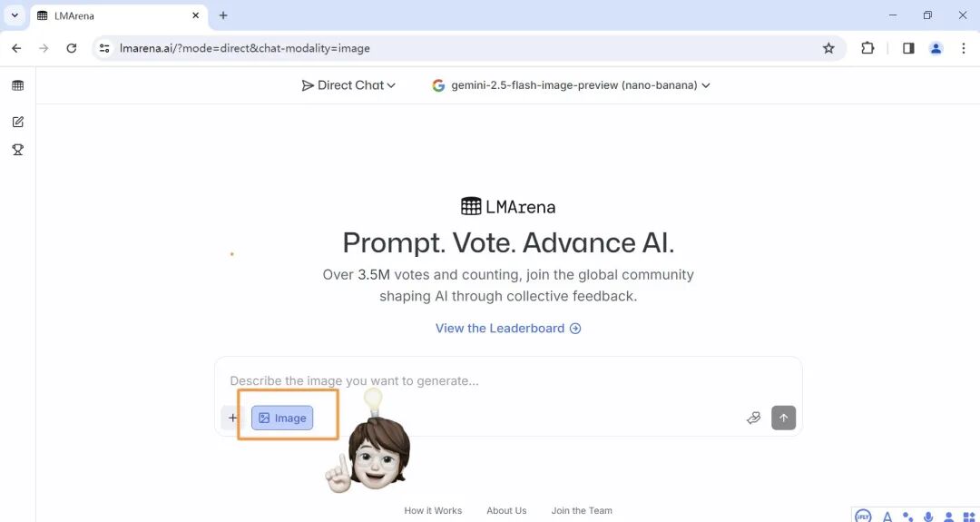Open the gemini-2.5-flash-image-preview model selector
Screen dimensions: 980x522
pos(571,85)
